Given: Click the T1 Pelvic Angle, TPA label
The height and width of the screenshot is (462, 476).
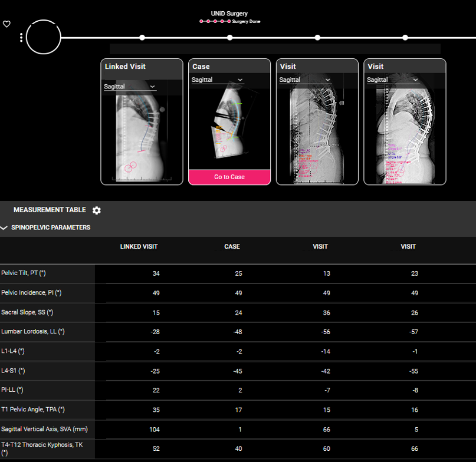Looking at the screenshot, I should click(x=33, y=410).
